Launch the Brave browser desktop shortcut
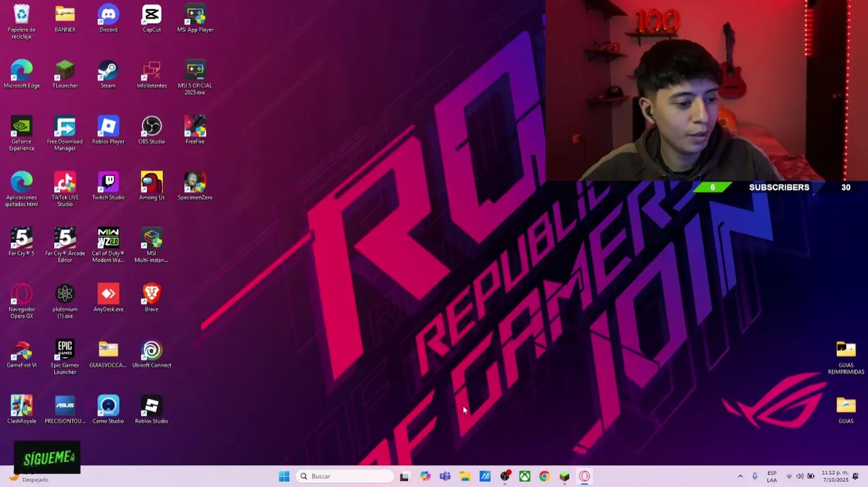The height and width of the screenshot is (487, 868). pyautogui.click(x=152, y=298)
